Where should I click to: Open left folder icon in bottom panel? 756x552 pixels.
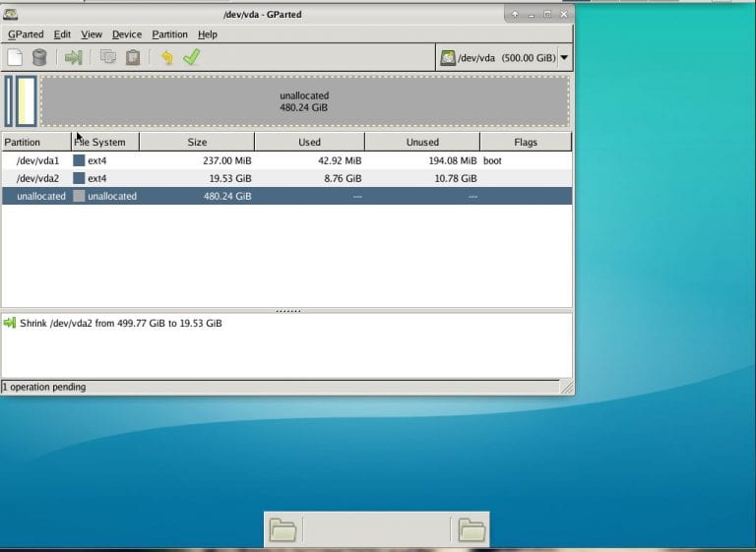click(283, 529)
